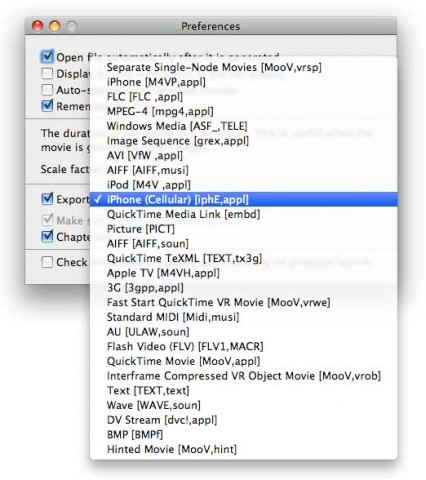
Task: Choose Picture [PICT] format
Action: 243,229
